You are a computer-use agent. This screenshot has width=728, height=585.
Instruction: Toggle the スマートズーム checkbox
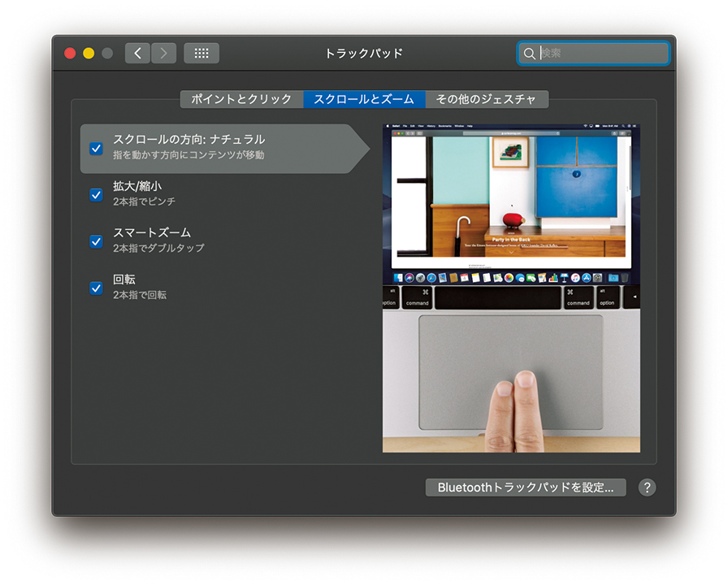pos(96,241)
